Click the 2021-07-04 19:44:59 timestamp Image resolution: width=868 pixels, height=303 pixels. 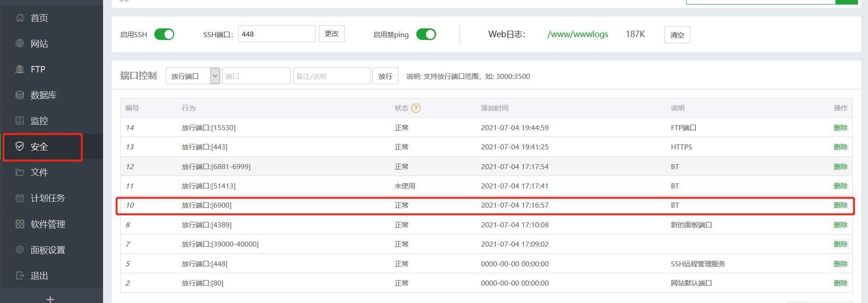point(515,128)
